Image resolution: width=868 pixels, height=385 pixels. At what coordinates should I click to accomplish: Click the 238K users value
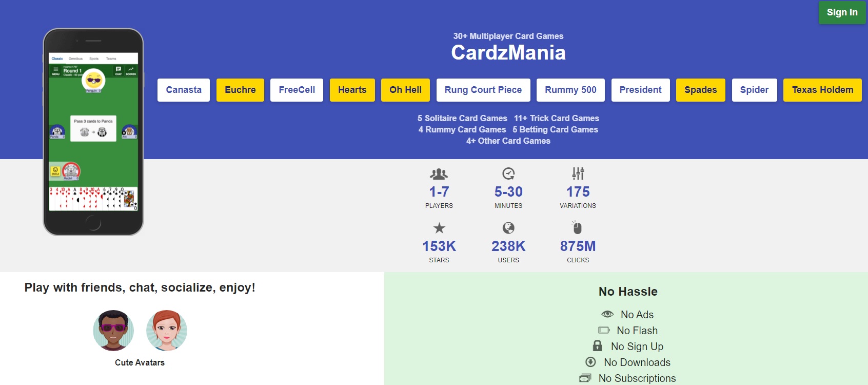[x=508, y=246]
